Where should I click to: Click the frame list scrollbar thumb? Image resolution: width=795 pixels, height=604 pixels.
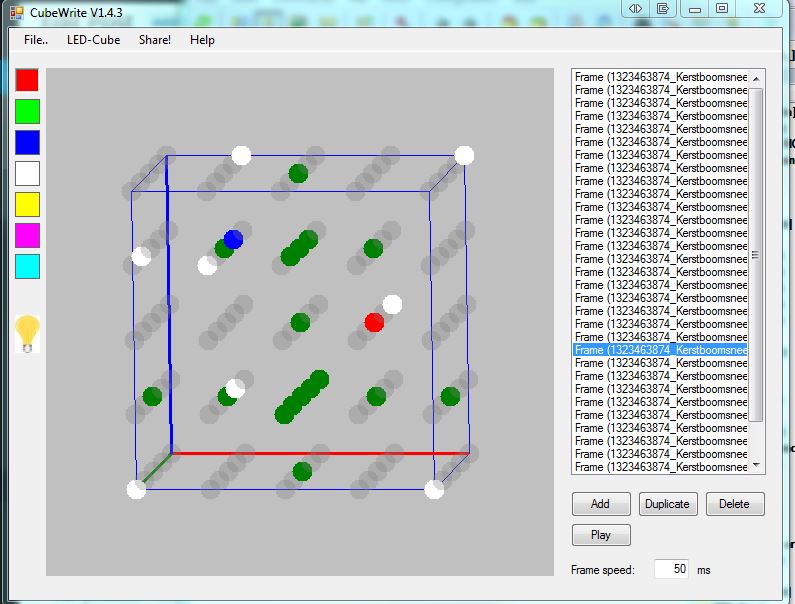756,255
